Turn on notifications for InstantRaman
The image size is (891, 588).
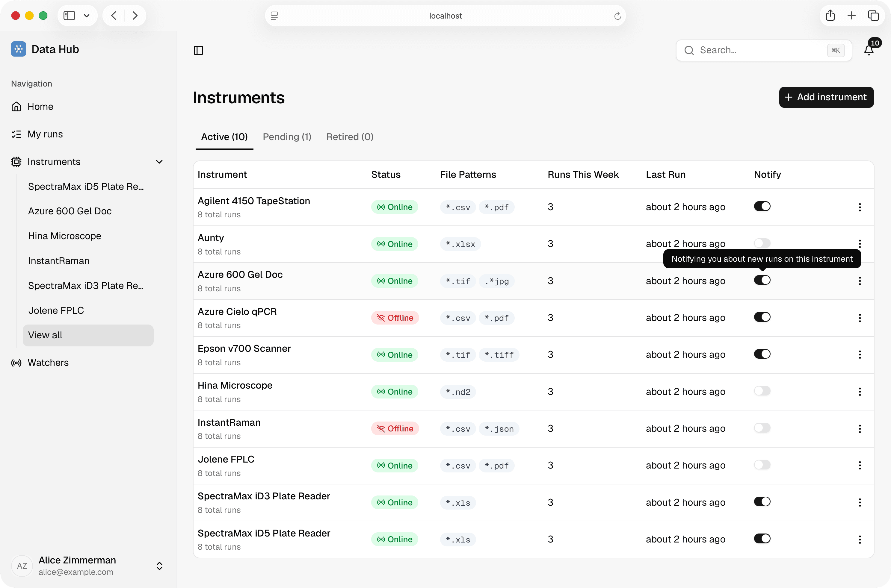click(762, 428)
